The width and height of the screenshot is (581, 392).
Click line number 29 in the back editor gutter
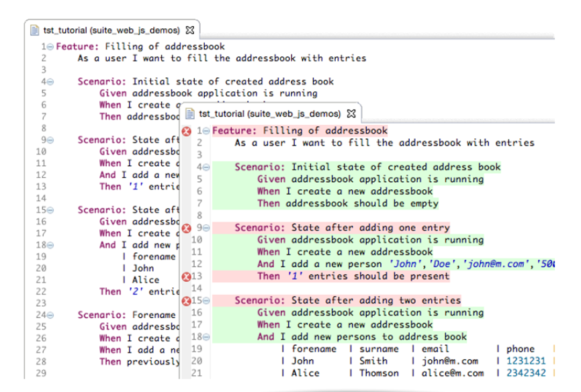[x=41, y=373]
